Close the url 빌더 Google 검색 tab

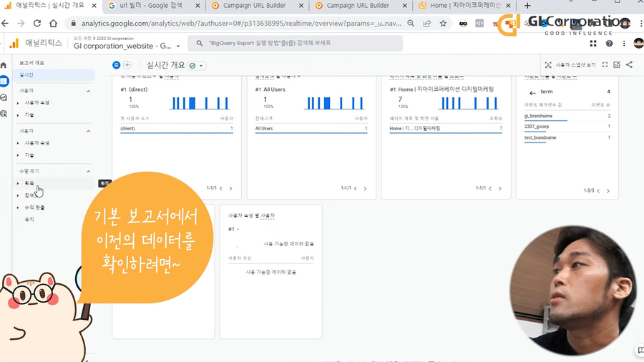198,6
